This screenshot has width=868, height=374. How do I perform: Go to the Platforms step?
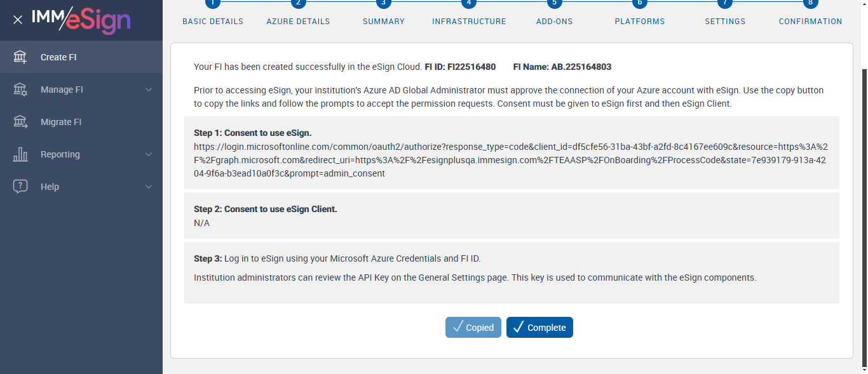click(x=640, y=22)
